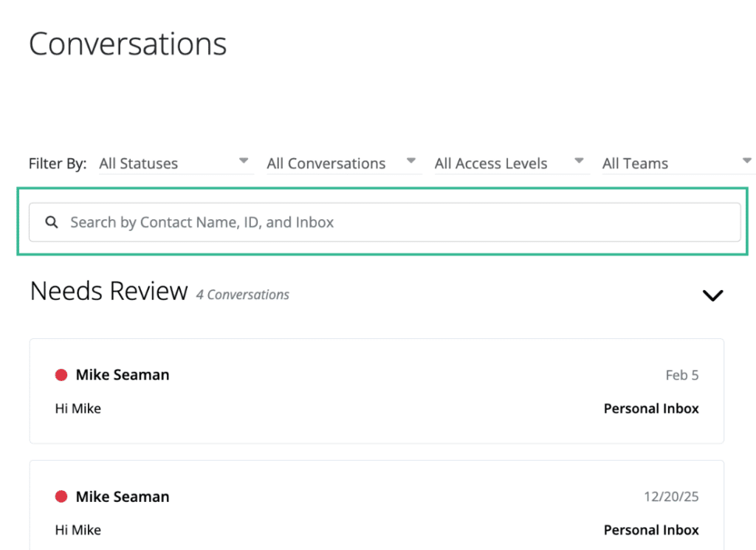The image size is (756, 550).
Task: Click the search input field
Action: coord(295,221)
